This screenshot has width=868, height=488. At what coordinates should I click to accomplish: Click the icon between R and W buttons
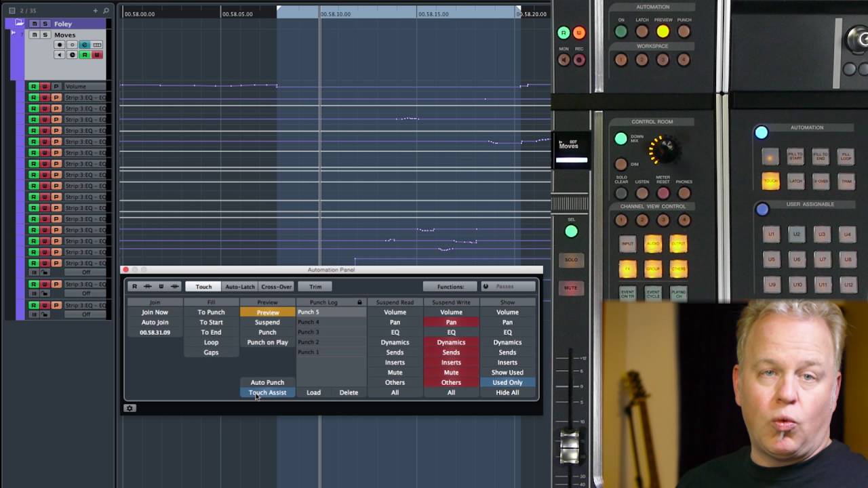pyautogui.click(x=148, y=287)
